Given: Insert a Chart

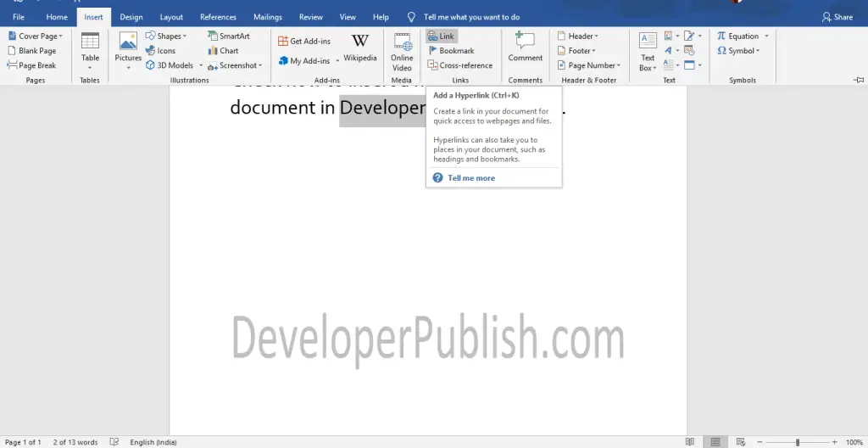Looking at the screenshot, I should 223,50.
